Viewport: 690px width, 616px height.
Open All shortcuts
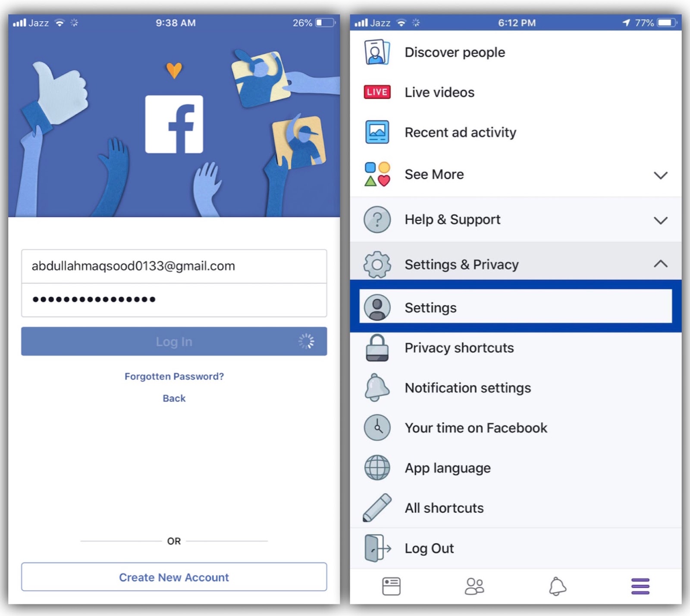(x=516, y=508)
